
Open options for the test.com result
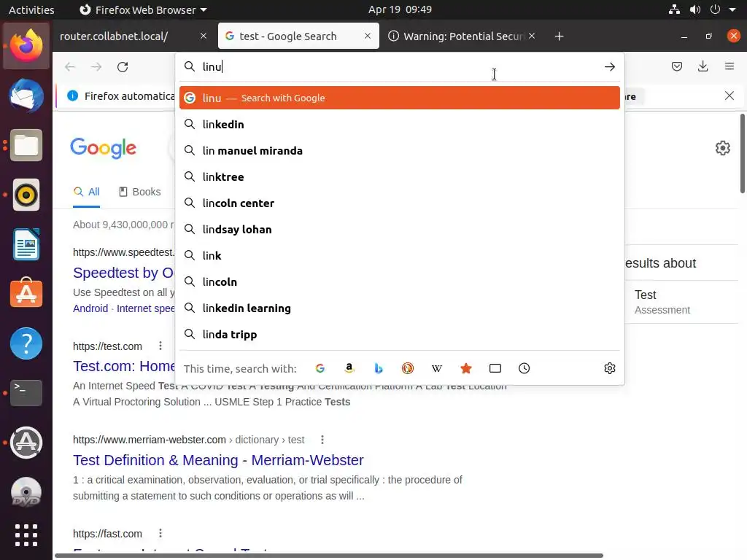tap(160, 346)
